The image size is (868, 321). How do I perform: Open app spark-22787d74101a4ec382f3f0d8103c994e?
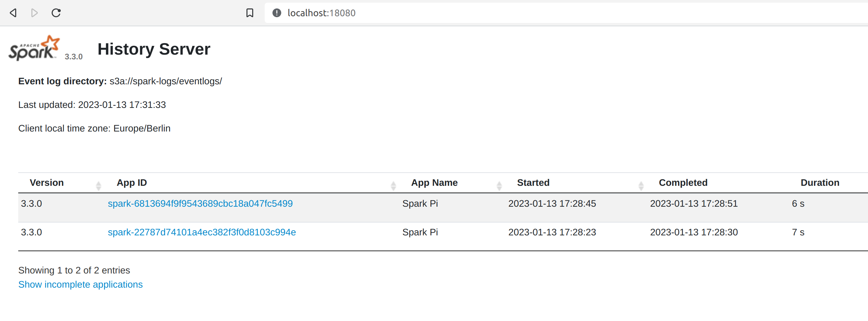pyautogui.click(x=202, y=232)
